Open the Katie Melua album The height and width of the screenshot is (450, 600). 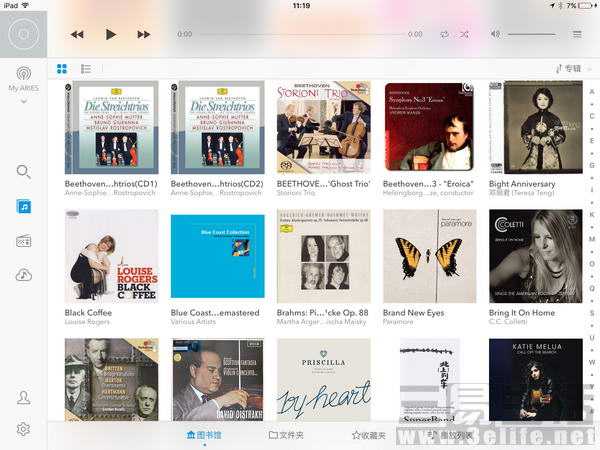536,380
